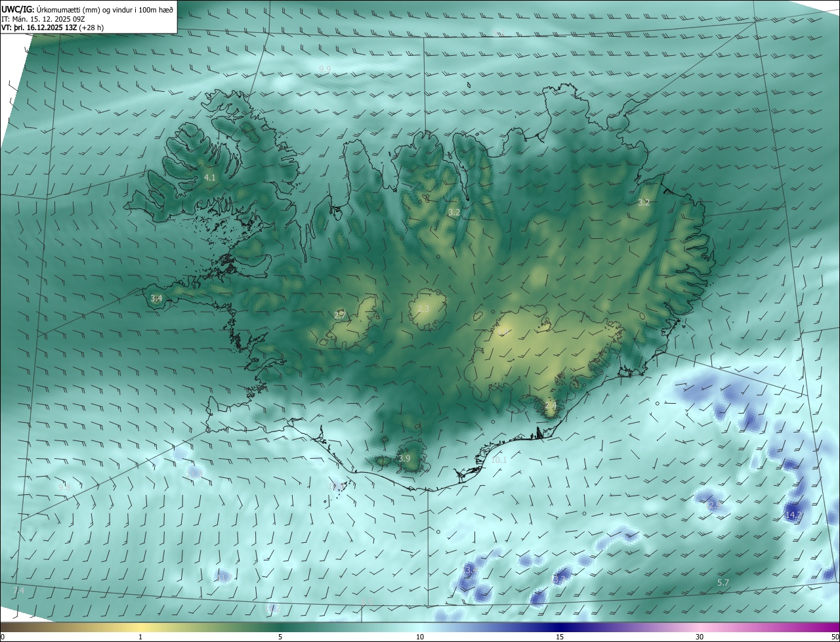
Task: Click the colour scale tick label "10"
Action: (420, 637)
